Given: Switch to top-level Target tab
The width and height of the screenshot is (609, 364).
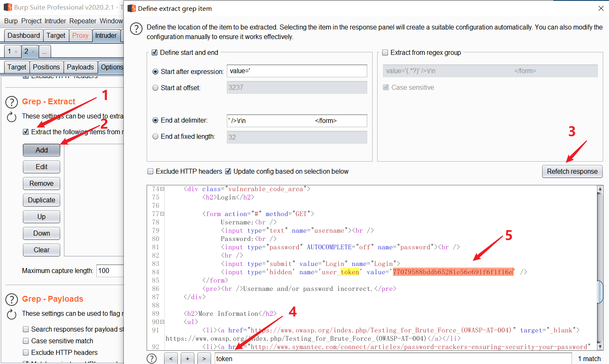Looking at the screenshot, I should 56,36.
